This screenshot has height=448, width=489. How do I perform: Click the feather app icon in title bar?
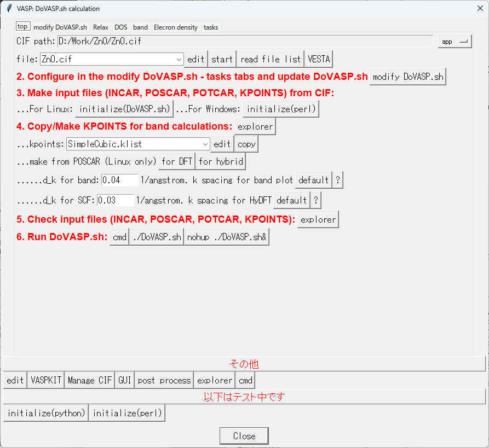[9, 9]
